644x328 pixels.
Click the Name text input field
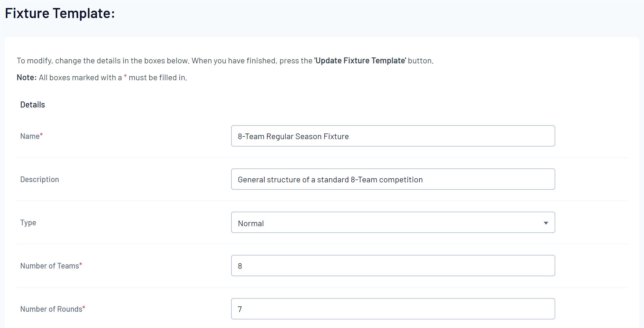click(393, 136)
